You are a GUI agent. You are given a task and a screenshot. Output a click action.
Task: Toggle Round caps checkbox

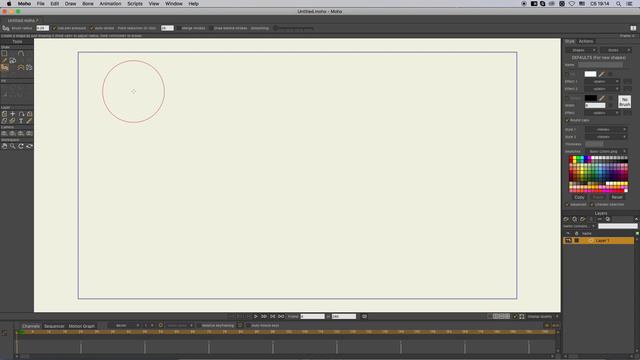coord(567,120)
